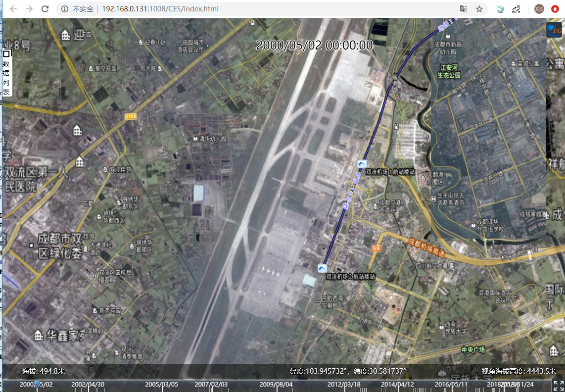Screen dimensions: 565x392
Task: Open the Google Translate page icon
Action: click(x=463, y=9)
